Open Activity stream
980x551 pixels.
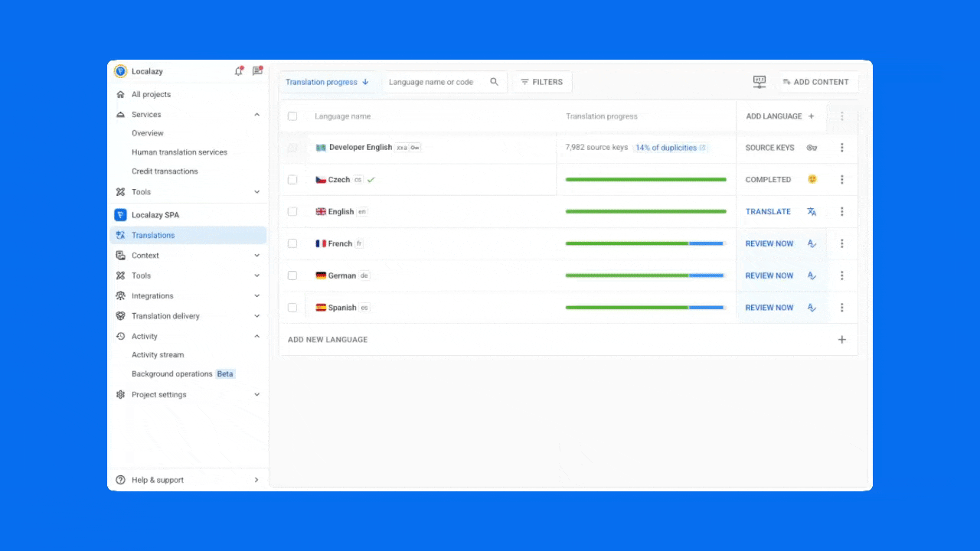point(158,355)
